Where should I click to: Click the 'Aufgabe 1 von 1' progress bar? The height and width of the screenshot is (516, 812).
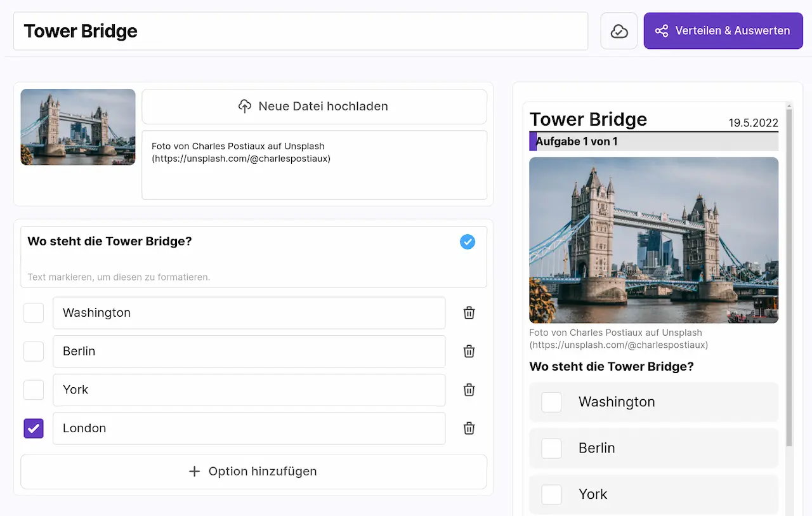(653, 142)
